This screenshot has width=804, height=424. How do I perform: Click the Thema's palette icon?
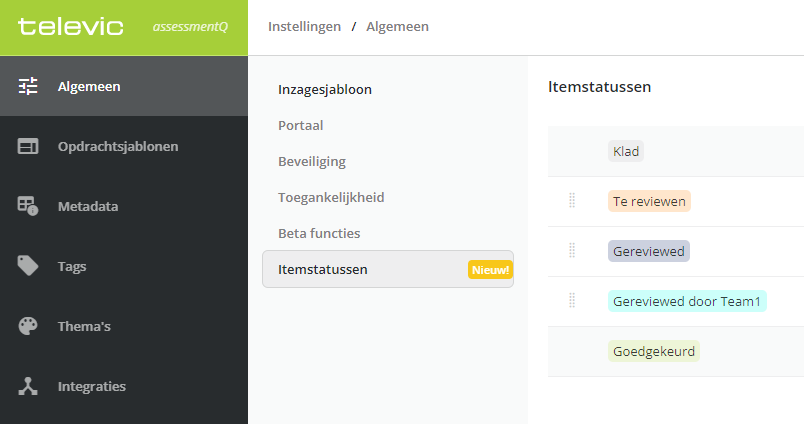(x=28, y=326)
